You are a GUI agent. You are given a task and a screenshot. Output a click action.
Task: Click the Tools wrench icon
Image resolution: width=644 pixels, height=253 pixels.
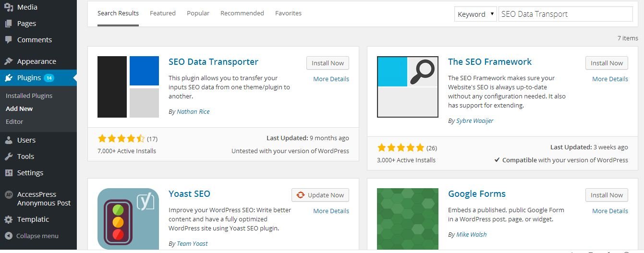tap(9, 157)
